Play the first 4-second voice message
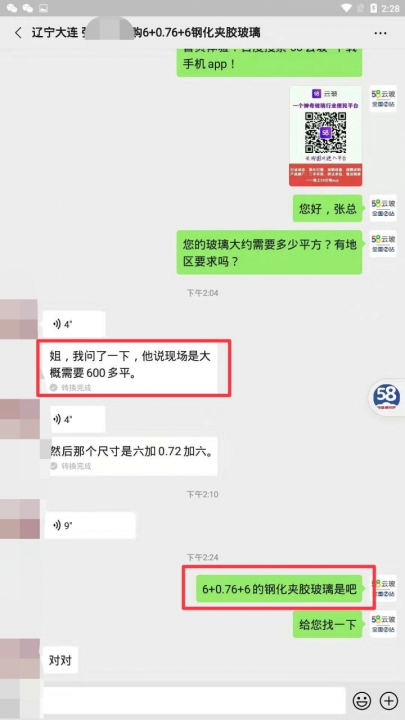Viewport: 405px width, 720px height. pyautogui.click(x=73, y=325)
